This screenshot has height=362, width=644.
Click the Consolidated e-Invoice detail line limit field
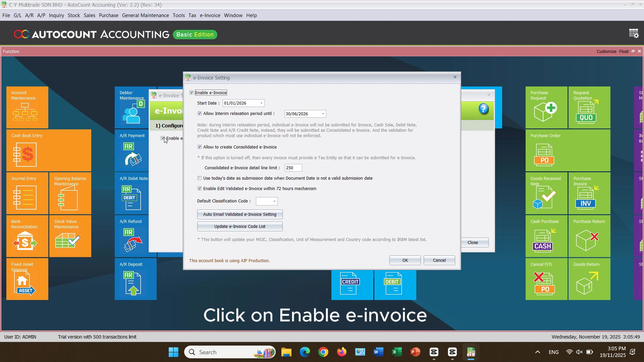pyautogui.click(x=293, y=168)
